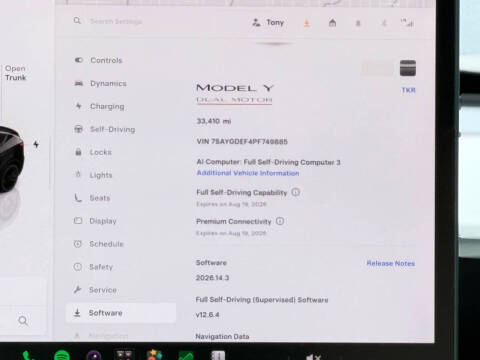
Task: Tap the Premium Connectivity label
Action: [234, 221]
